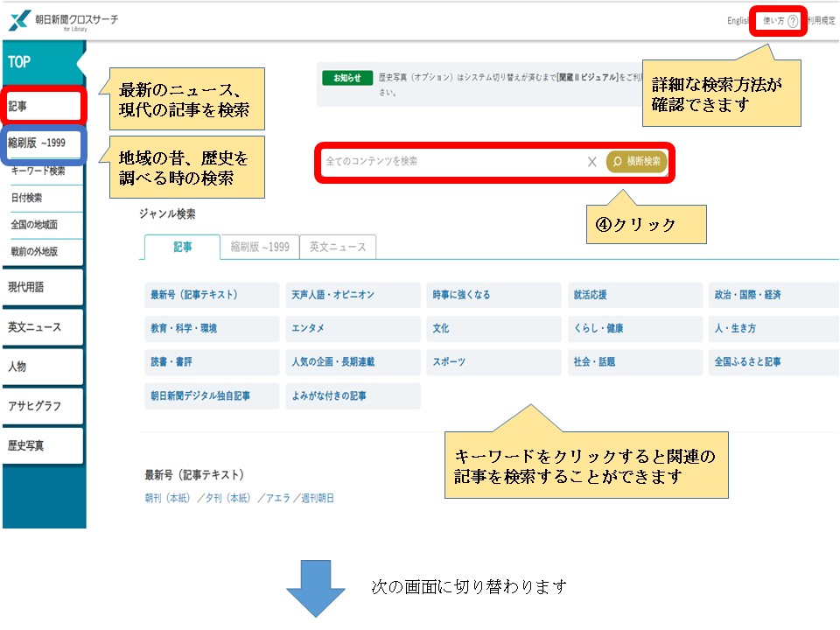
Task: Open 縮刷版 ~1999 in the left sidebar
Action: tap(43, 143)
